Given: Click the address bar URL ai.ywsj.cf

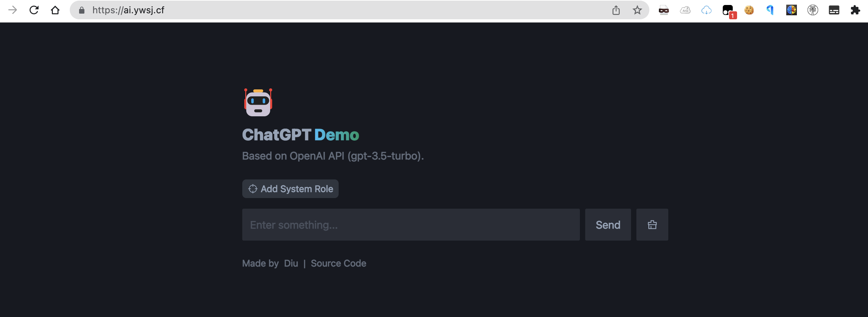Looking at the screenshot, I should pos(128,10).
